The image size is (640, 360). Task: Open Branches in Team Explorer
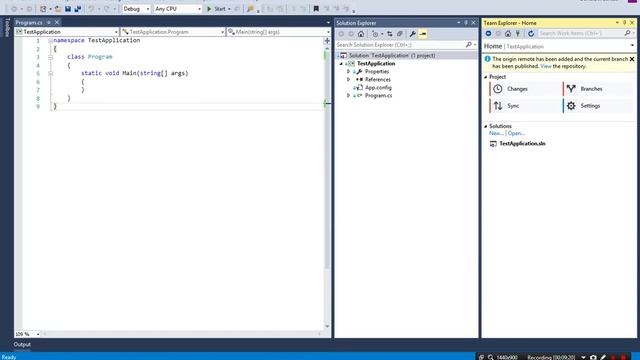click(598, 89)
